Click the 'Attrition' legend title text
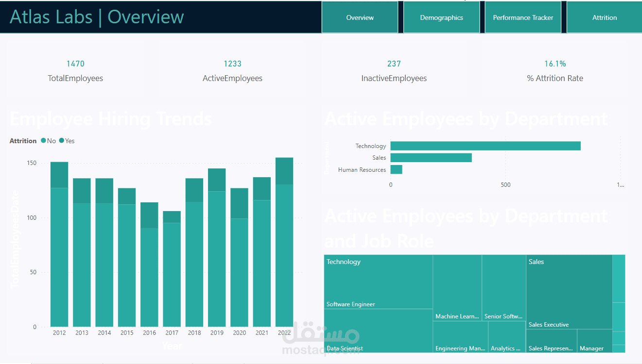This screenshot has height=364, width=642. pyautogui.click(x=23, y=141)
